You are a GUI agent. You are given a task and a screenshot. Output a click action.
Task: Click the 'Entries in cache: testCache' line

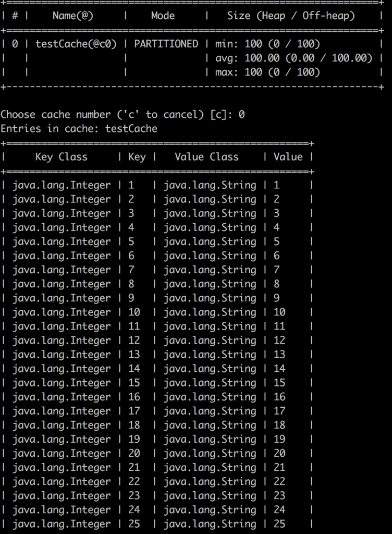pos(79,128)
